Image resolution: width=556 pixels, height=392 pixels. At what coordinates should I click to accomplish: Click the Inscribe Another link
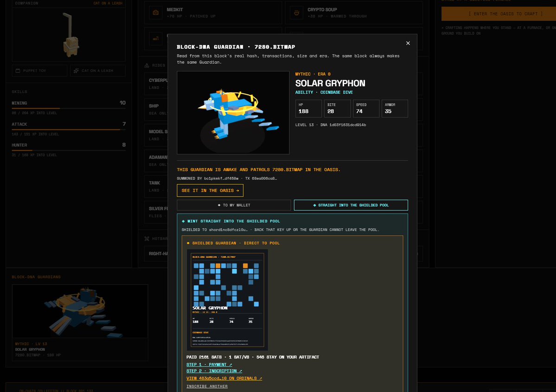point(207,386)
